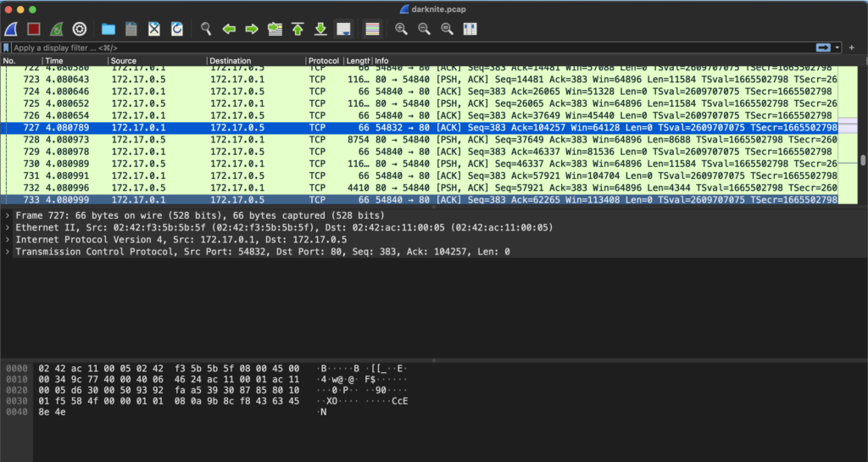Click the resize columns icon
This screenshot has height=462, width=868.
tap(470, 29)
